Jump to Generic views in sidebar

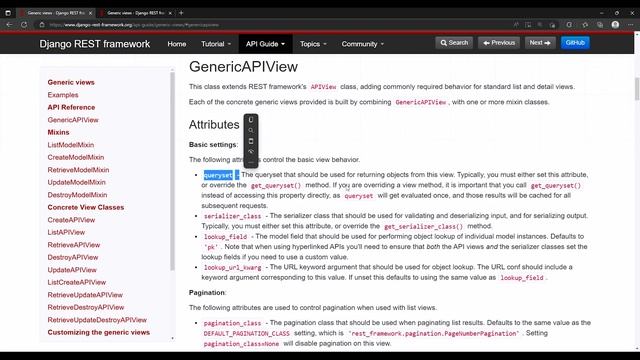(71, 82)
